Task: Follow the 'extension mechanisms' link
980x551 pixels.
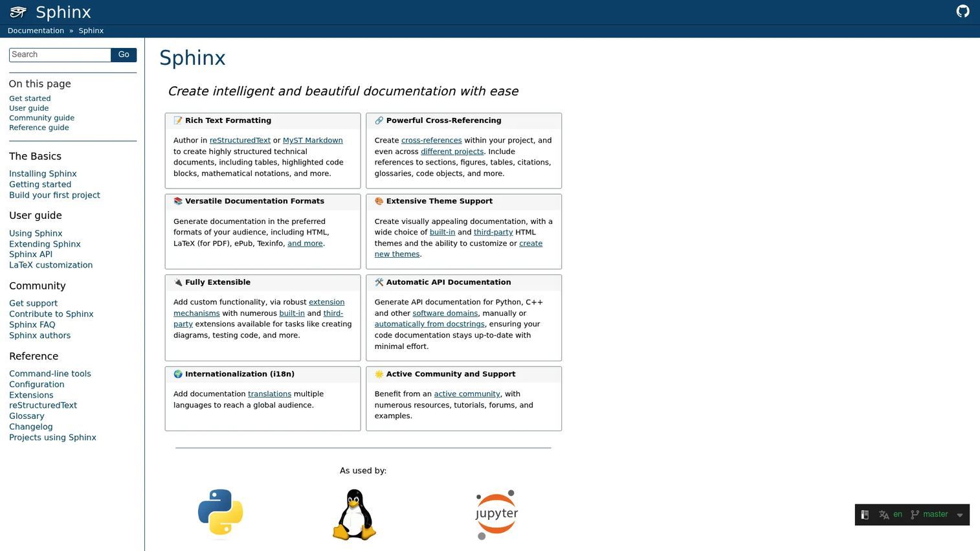Action: 259,308
